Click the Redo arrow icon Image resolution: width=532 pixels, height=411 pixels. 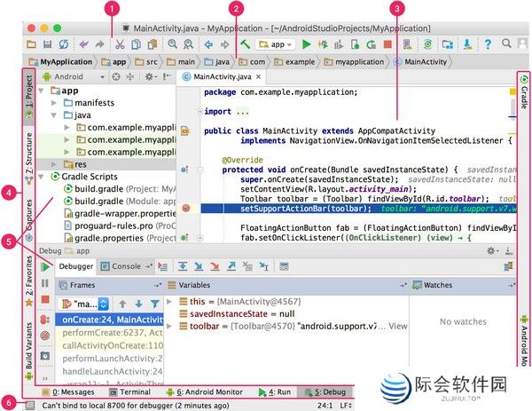pyautogui.click(x=99, y=44)
